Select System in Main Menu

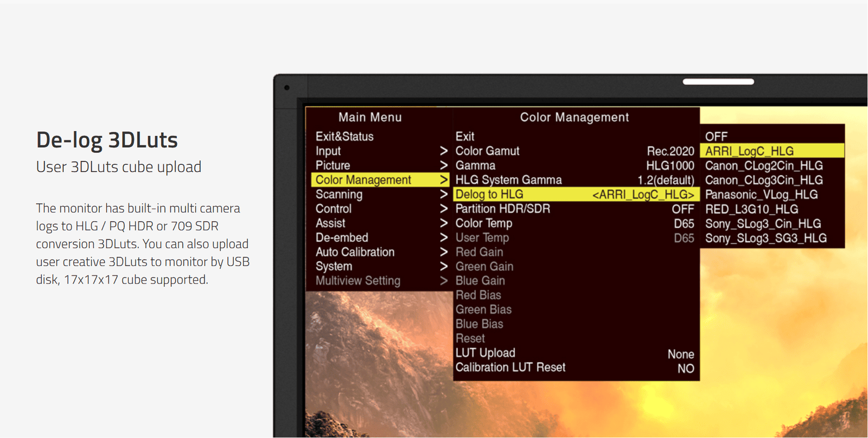[334, 267]
